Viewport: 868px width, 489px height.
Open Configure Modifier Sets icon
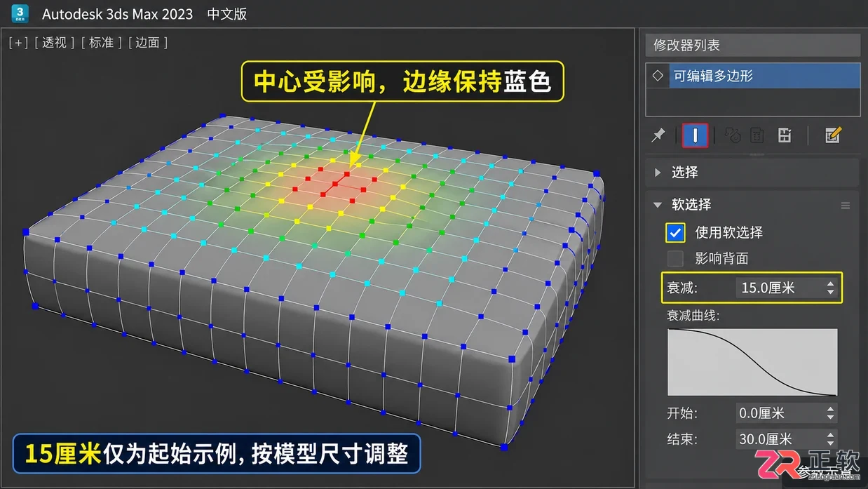785,135
